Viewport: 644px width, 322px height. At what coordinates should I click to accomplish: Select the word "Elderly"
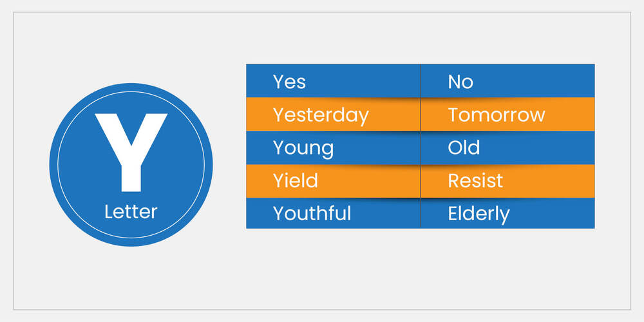pyautogui.click(x=478, y=213)
